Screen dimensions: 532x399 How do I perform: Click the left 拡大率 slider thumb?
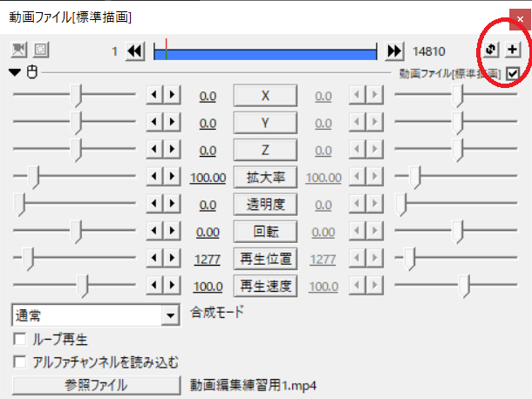(x=33, y=178)
